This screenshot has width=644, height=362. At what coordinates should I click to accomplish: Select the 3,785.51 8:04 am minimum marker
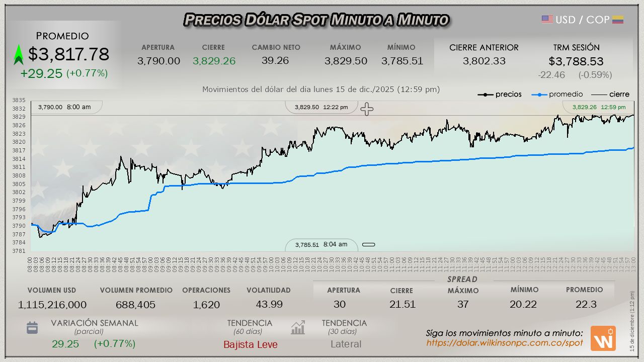point(321,245)
